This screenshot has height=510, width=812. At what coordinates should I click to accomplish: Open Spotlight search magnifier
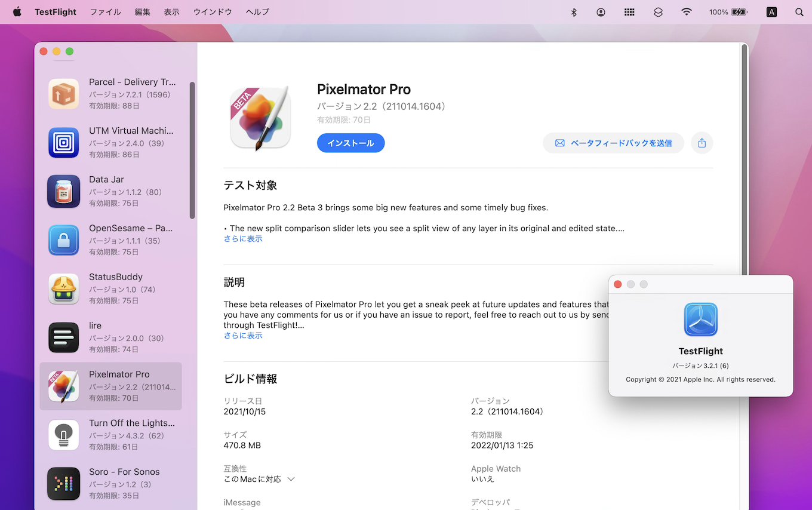799,12
